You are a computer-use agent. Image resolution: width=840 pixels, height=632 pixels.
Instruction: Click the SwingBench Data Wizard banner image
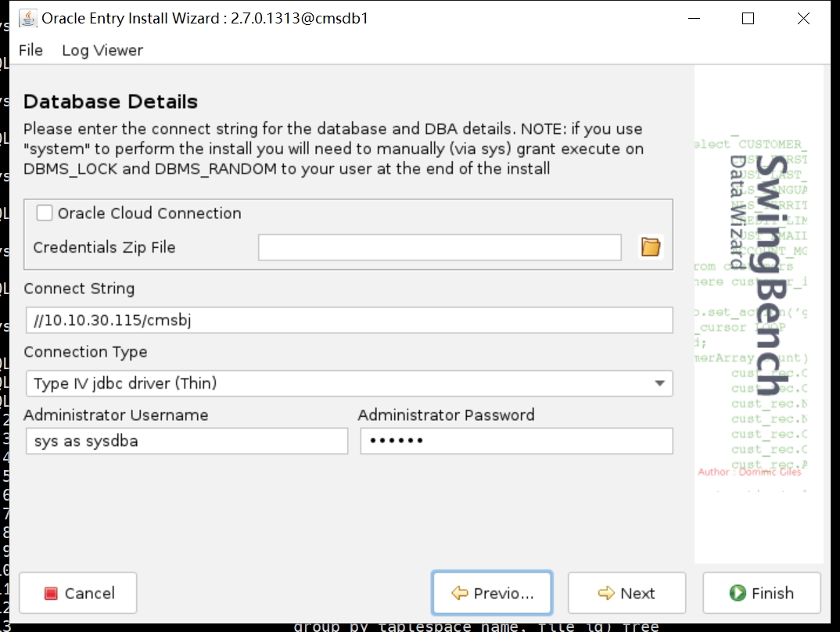[x=758, y=313]
